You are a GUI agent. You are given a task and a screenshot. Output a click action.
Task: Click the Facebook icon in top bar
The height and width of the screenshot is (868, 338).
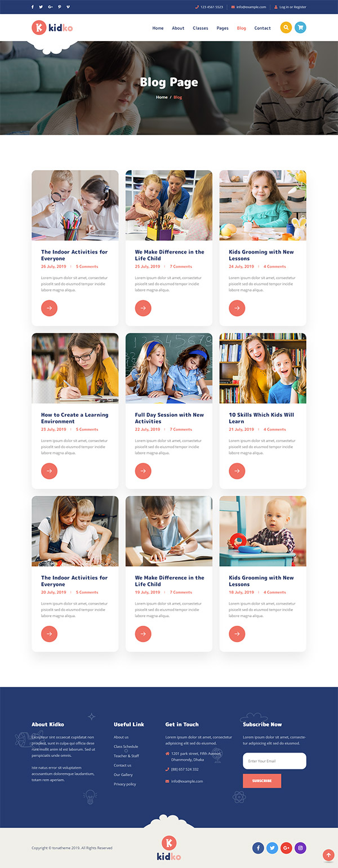click(x=33, y=7)
